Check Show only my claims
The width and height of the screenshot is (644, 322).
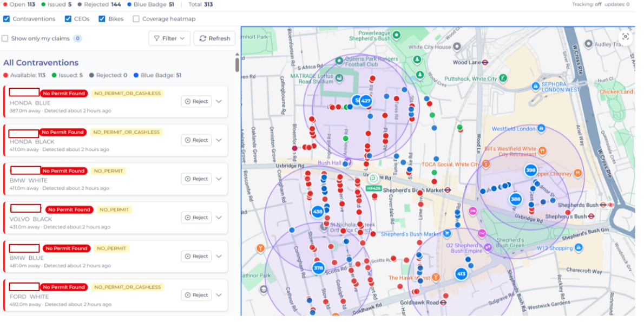tap(5, 38)
